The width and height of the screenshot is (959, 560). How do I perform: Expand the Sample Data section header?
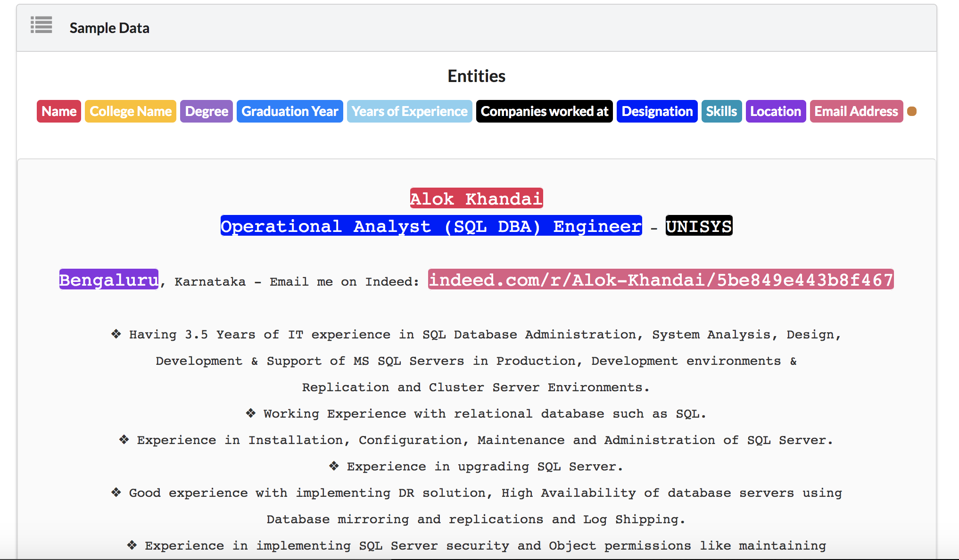point(108,28)
